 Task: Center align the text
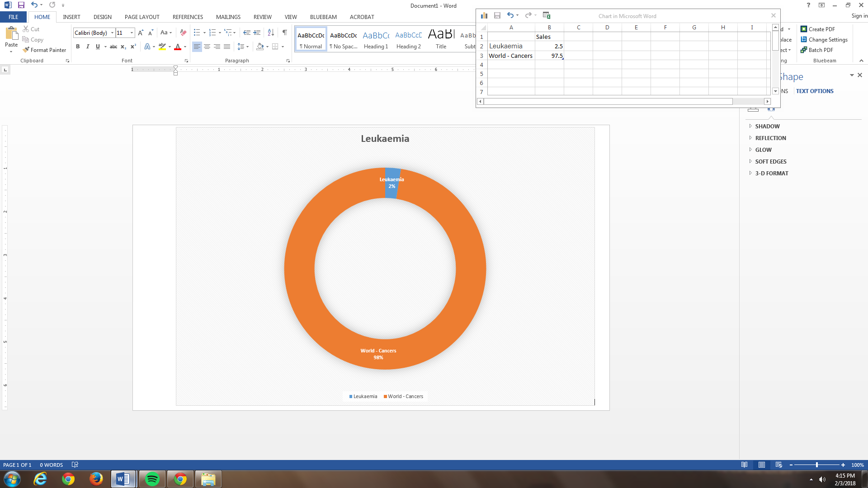(207, 47)
